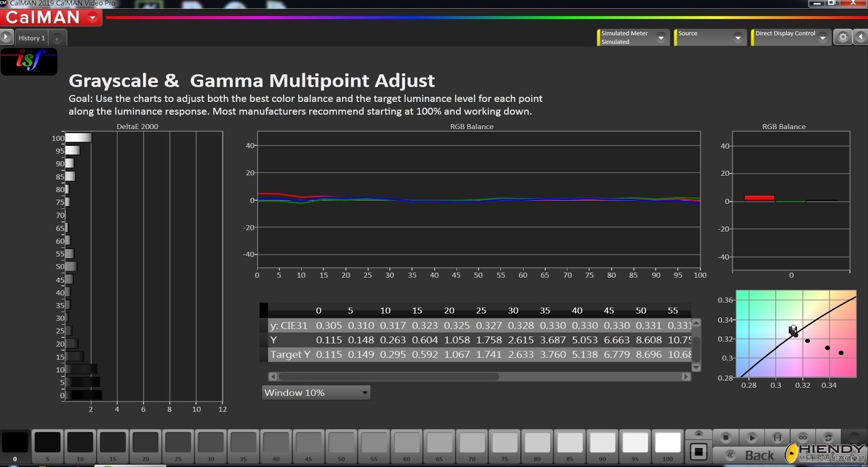
Task: Enable continuous read infinity icon
Action: tap(803, 437)
